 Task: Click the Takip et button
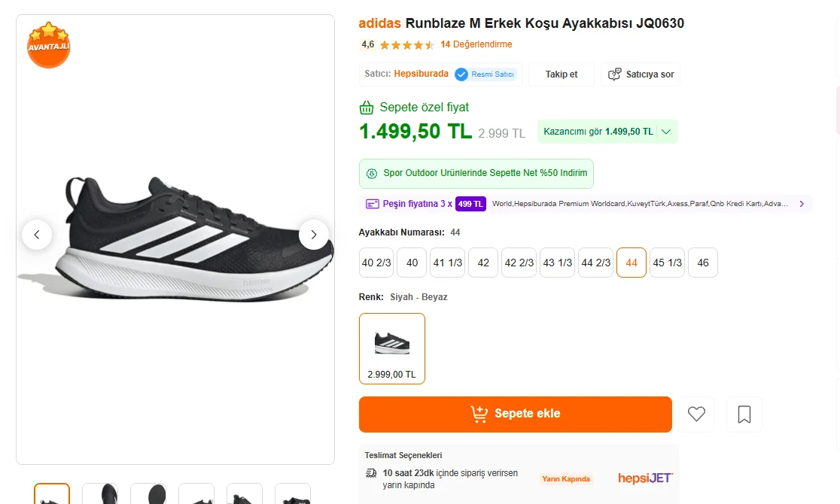tap(562, 74)
